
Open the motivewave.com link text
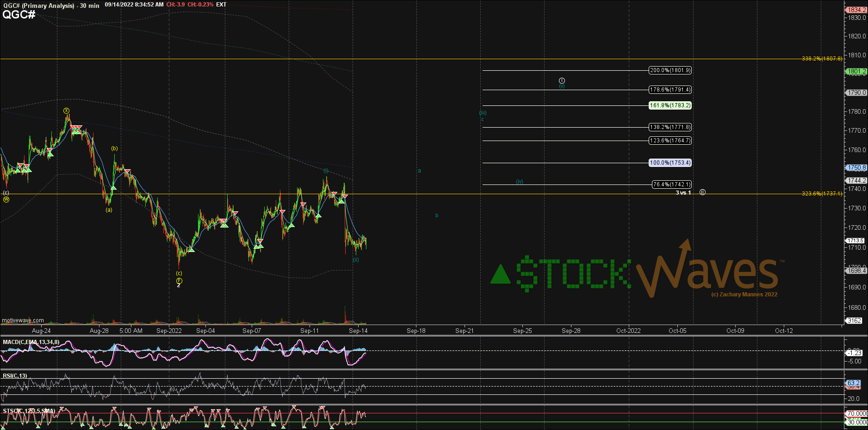(x=23, y=320)
